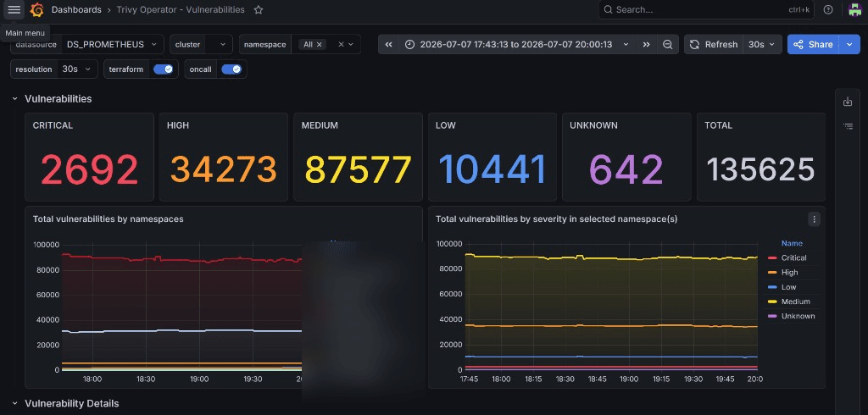
Task: Open the time range picker
Action: [x=517, y=44]
